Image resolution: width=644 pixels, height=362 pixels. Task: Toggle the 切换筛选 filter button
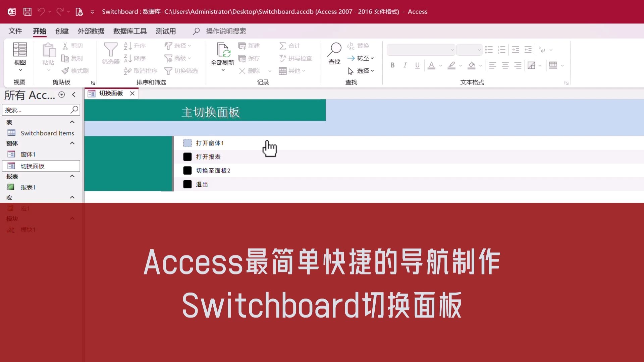(181, 71)
